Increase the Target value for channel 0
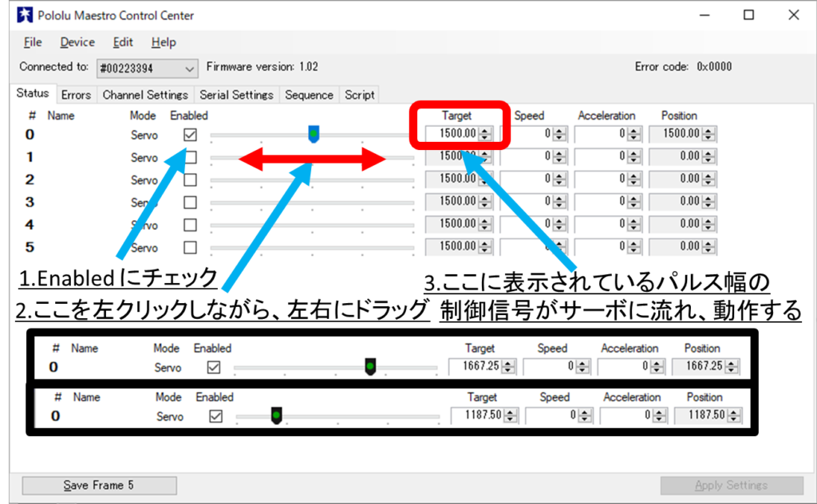Viewport: 817px width, 504px height. click(x=485, y=130)
